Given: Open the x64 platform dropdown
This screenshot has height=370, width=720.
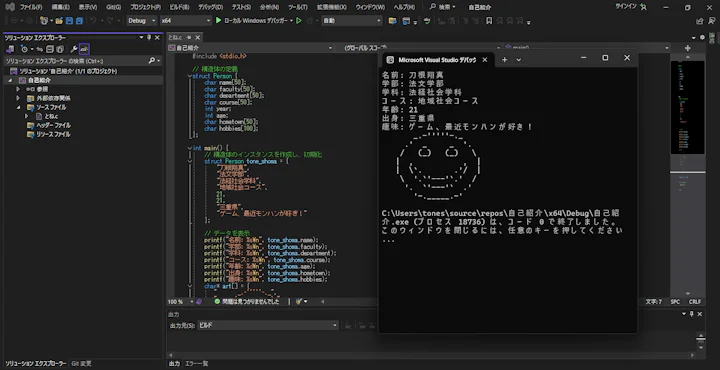Looking at the screenshot, I should pos(186,21).
